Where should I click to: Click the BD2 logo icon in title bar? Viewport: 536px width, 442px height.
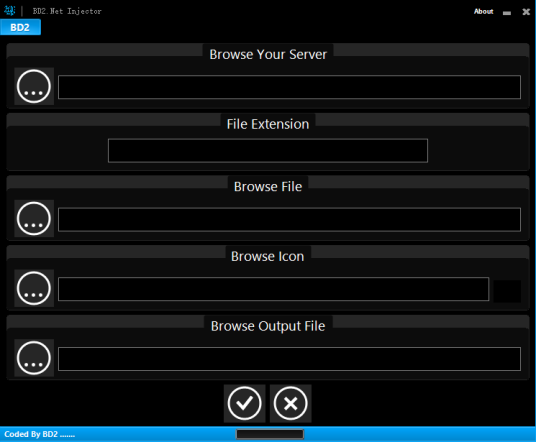point(10,11)
